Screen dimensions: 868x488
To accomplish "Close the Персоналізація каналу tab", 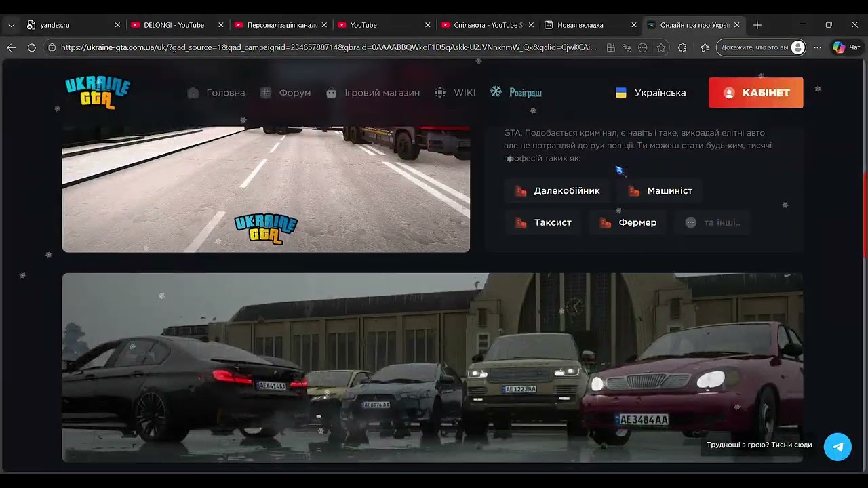I will pyautogui.click(x=324, y=25).
